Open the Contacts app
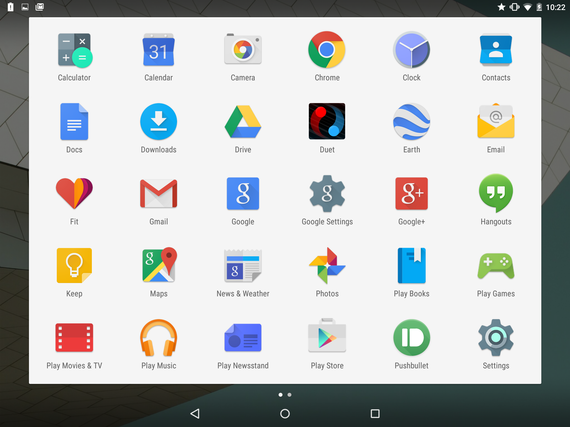This screenshot has width=570, height=427. pyautogui.click(x=496, y=50)
